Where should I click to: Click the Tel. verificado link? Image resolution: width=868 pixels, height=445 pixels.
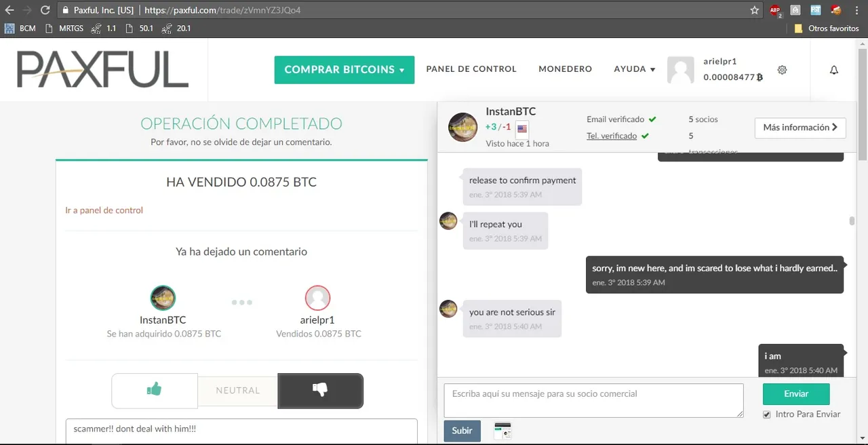click(612, 136)
